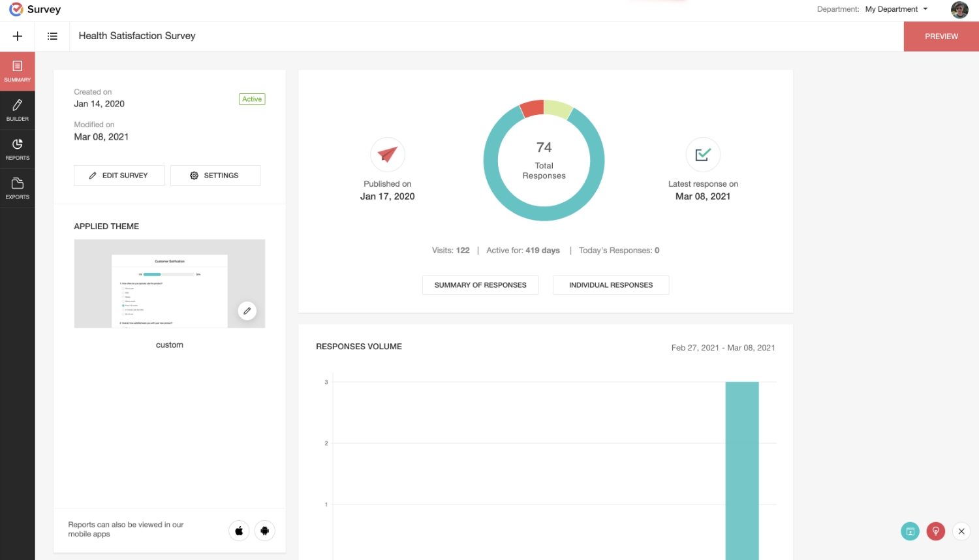Click the latest response checkmark icon

click(703, 155)
